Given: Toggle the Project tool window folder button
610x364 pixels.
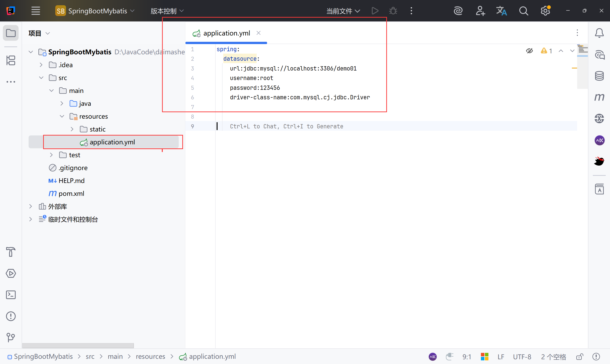Looking at the screenshot, I should [11, 33].
